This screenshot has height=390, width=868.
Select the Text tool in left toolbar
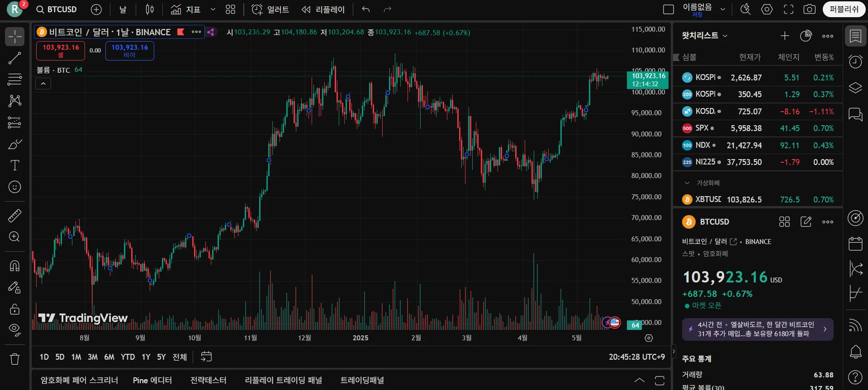click(x=14, y=165)
